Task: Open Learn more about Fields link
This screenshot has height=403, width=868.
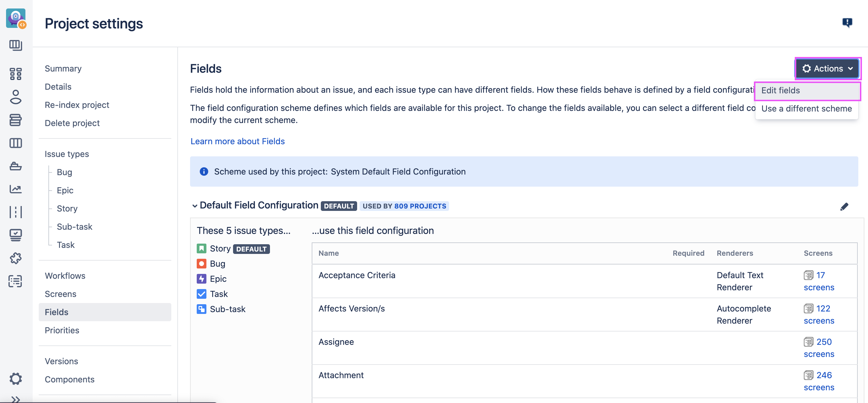Action: click(237, 141)
